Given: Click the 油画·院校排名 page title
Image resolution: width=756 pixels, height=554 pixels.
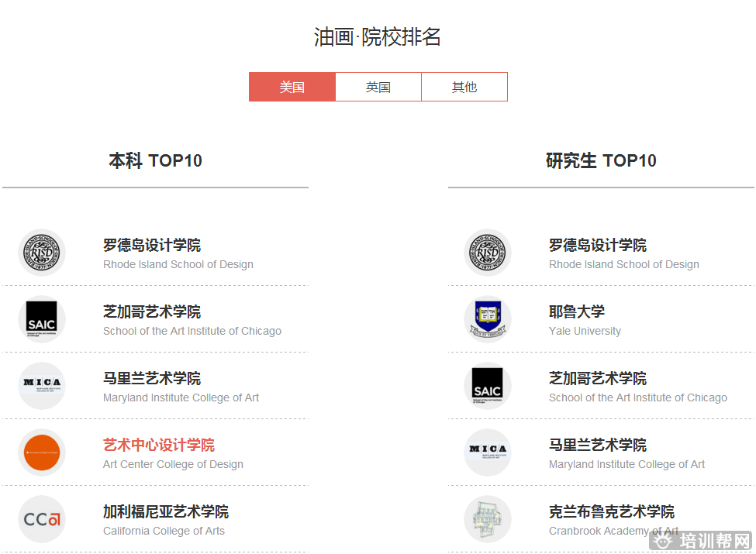Looking at the screenshot, I should pos(378,37).
